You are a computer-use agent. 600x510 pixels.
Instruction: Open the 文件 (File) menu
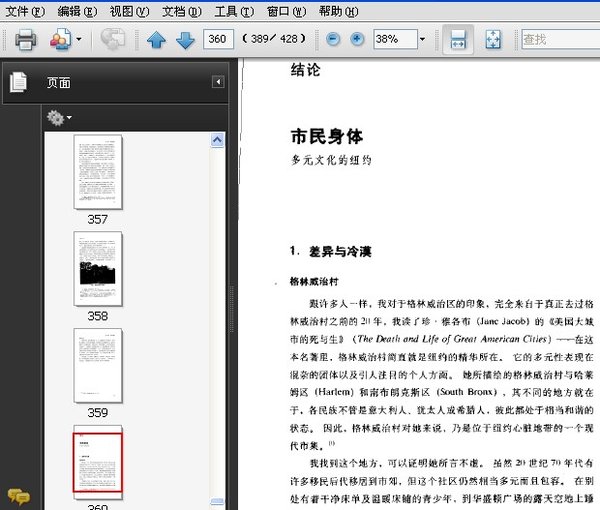click(x=25, y=11)
